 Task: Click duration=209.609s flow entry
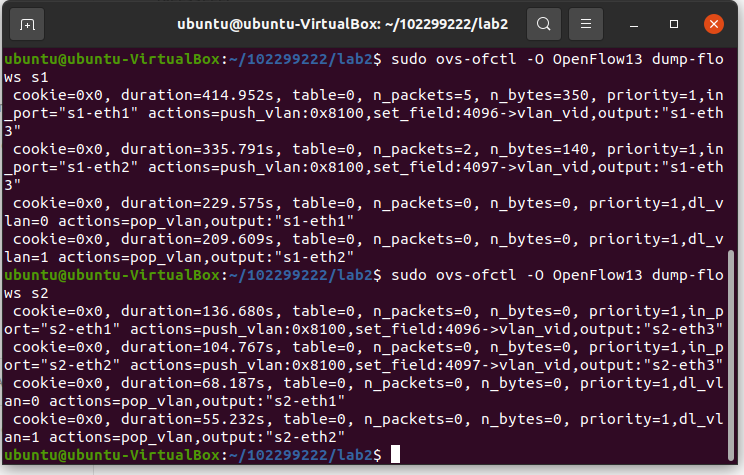pos(197,239)
